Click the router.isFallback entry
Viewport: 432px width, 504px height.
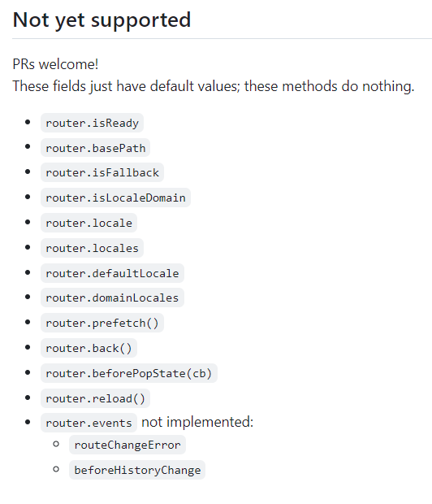pos(102,172)
